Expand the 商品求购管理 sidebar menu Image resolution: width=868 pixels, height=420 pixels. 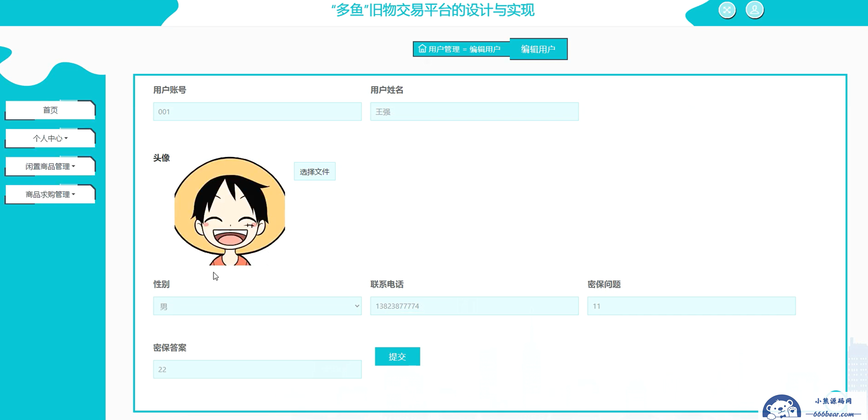click(50, 194)
